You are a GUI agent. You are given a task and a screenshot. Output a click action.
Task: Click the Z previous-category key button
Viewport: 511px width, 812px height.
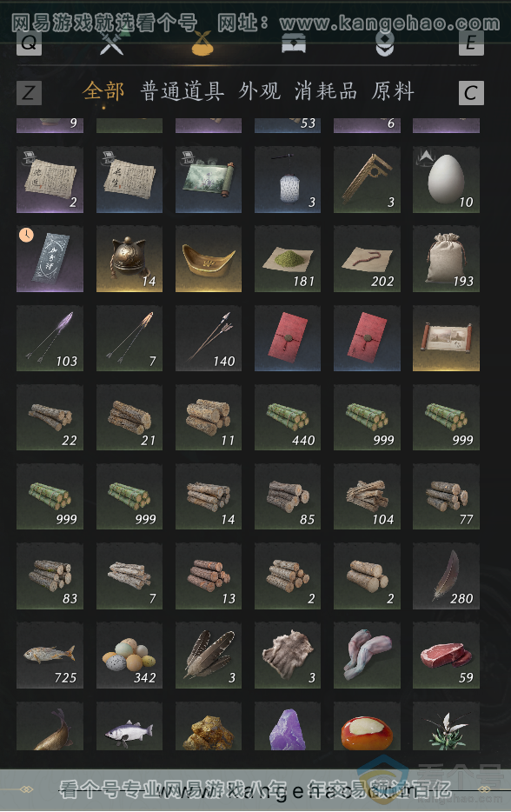click(29, 93)
